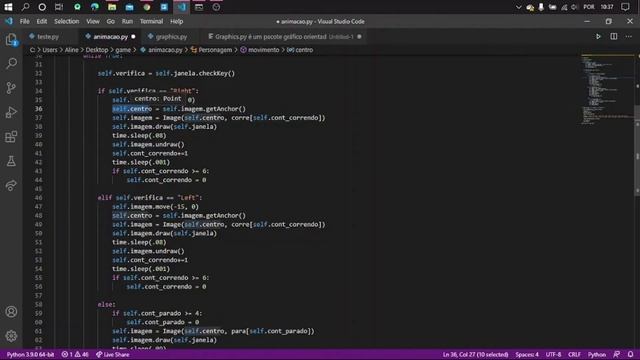This screenshot has width=640, height=360.
Task: Open the Run and Debug view
Action: point(11,112)
